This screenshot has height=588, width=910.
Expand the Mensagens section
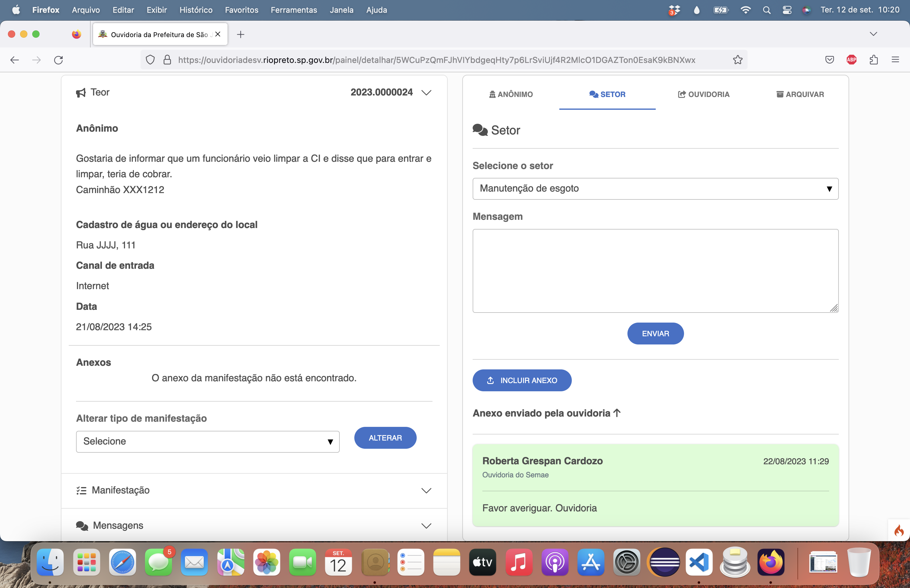point(426,526)
